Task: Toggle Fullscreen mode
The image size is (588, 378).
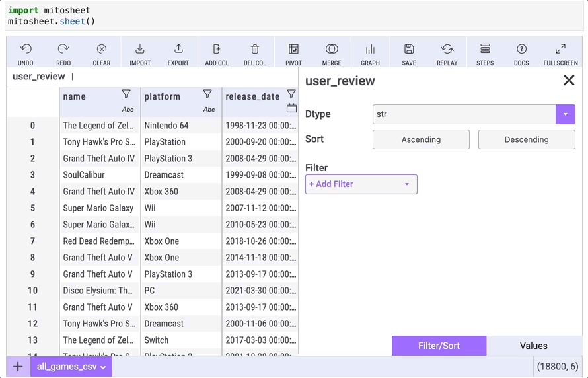Action: pyautogui.click(x=560, y=50)
